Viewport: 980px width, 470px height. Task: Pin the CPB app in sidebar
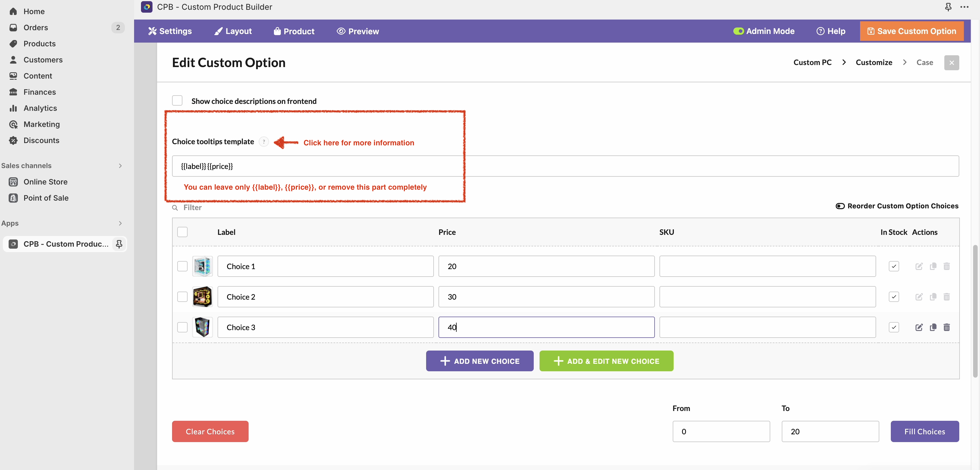(x=119, y=244)
